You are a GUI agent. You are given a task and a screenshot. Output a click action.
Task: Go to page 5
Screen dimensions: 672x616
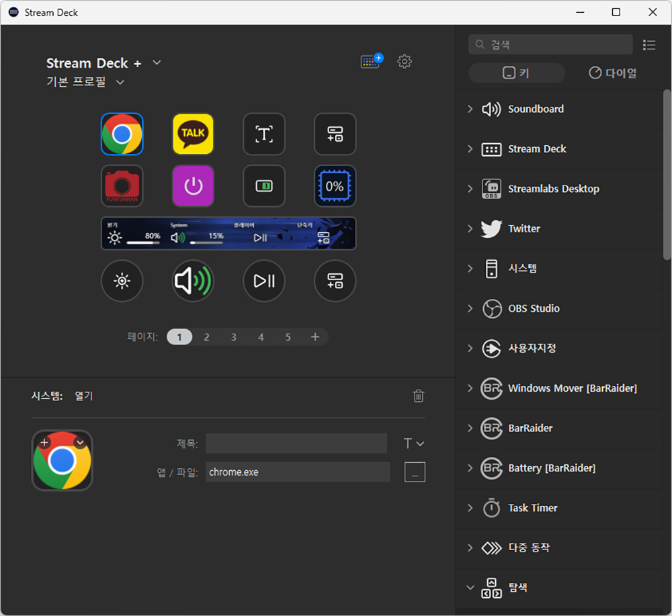[x=288, y=337]
